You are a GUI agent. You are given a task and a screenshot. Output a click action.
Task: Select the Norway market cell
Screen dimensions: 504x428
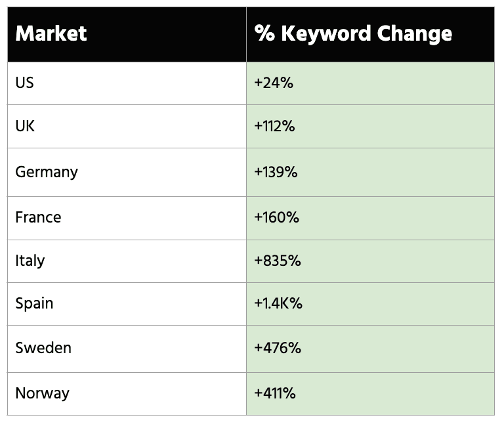pos(127,394)
